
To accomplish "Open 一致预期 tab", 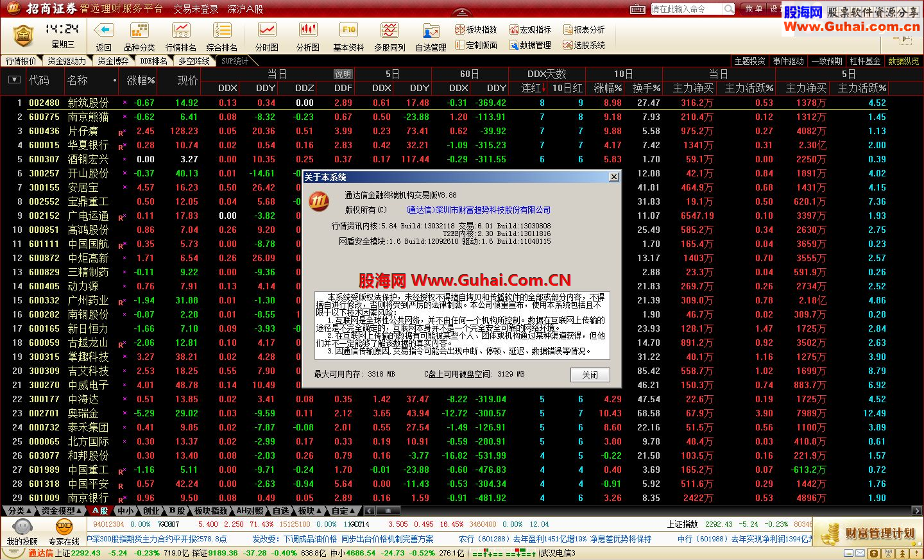I will (826, 61).
